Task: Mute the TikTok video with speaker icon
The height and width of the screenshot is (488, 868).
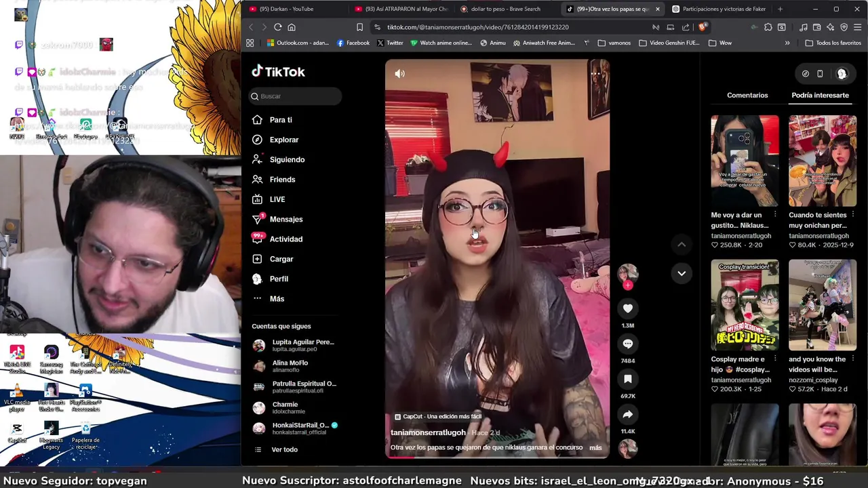Action: 399,74
